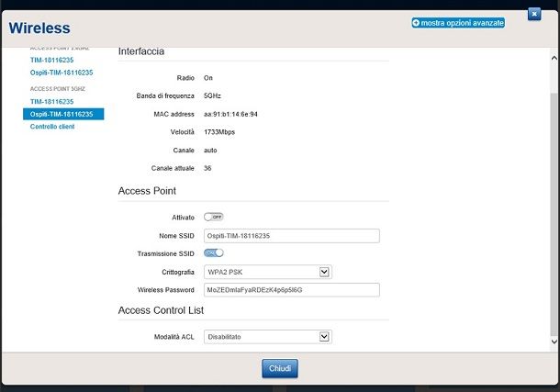Click the Wireless Password input field
The width and height of the screenshot is (560, 392).
[x=291, y=290]
